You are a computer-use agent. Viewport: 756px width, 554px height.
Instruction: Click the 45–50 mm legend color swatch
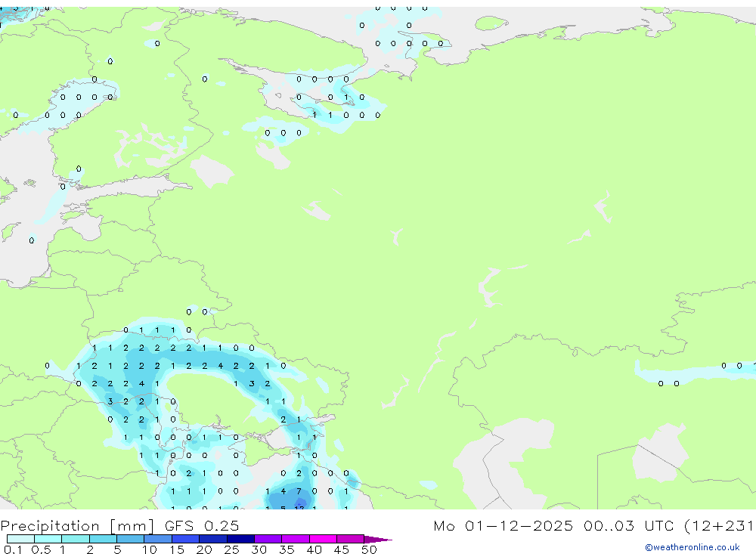point(351,539)
